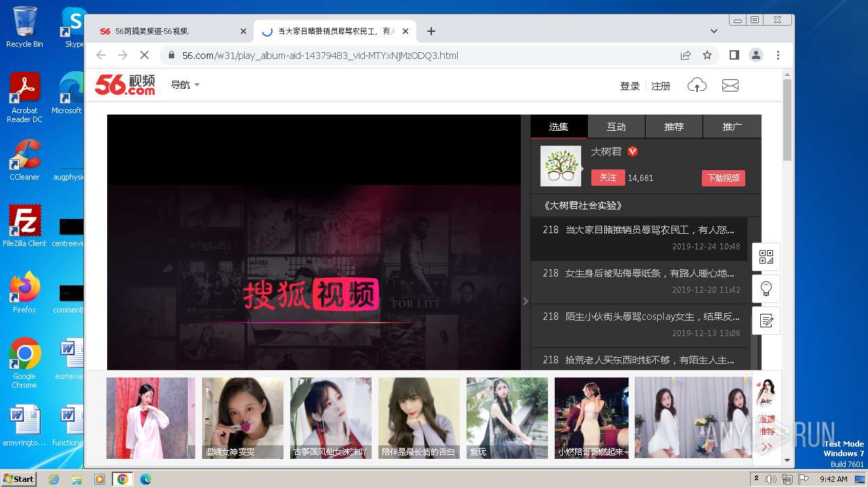Click the Windows Start button

19,479
